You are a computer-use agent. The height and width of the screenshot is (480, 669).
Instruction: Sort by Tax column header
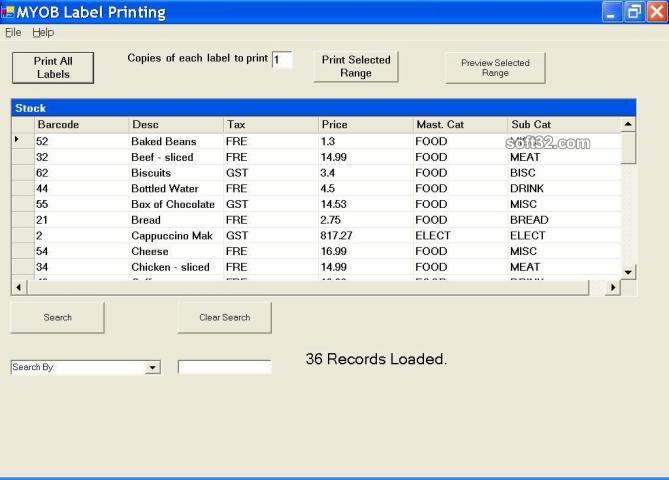271,125
